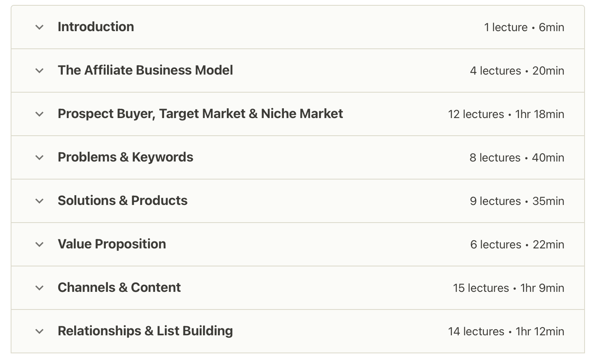
Task: Click the Introduction section title
Action: 96,27
